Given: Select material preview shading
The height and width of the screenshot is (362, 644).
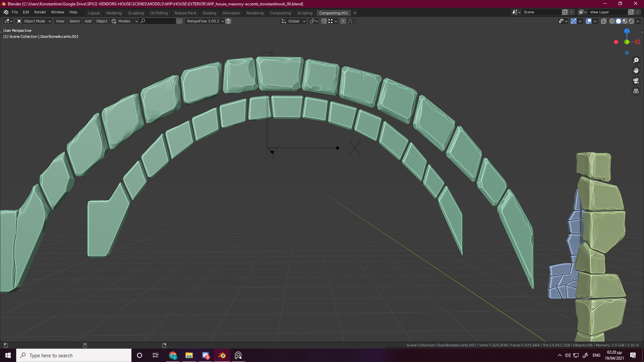Looking at the screenshot, I should (625, 21).
